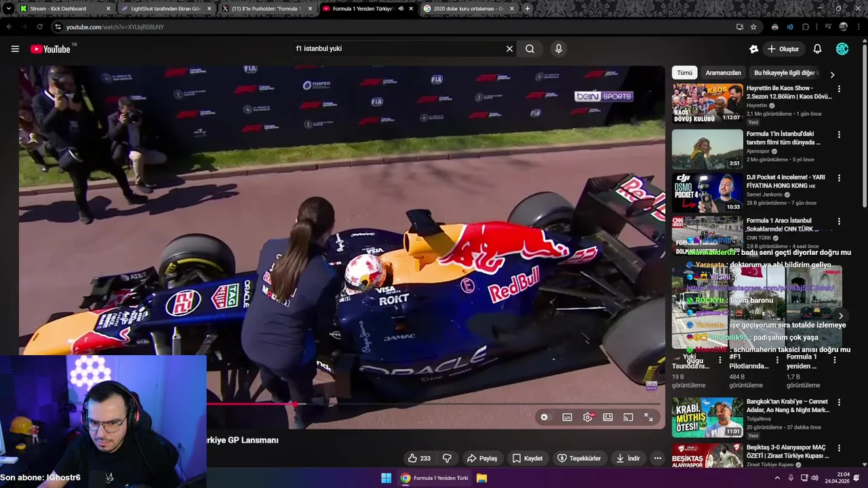Go back in browser history

[9, 27]
